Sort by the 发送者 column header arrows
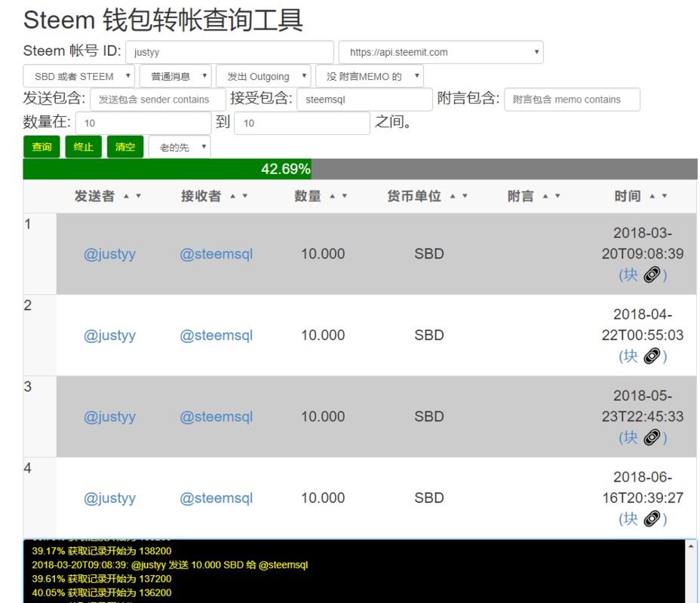 [132, 197]
